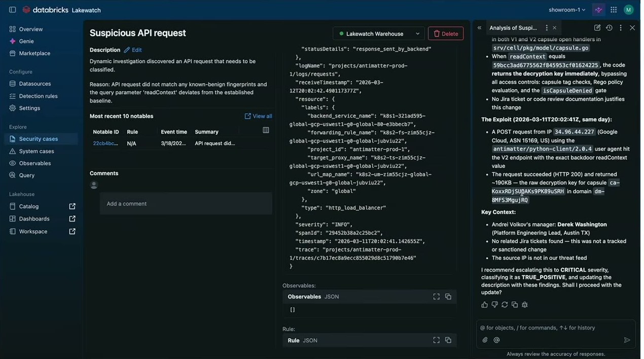This screenshot has height=359, width=644.
Task: Click the Add a comment field
Action: click(x=186, y=203)
